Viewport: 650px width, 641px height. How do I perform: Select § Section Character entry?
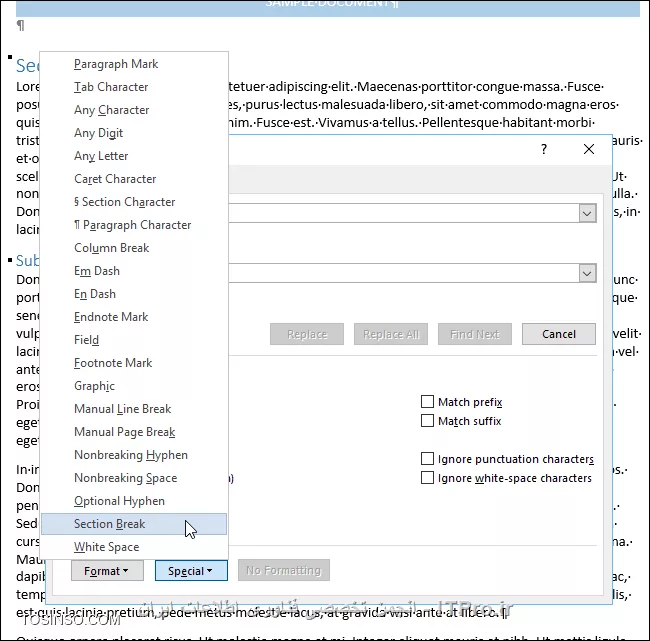(134, 202)
